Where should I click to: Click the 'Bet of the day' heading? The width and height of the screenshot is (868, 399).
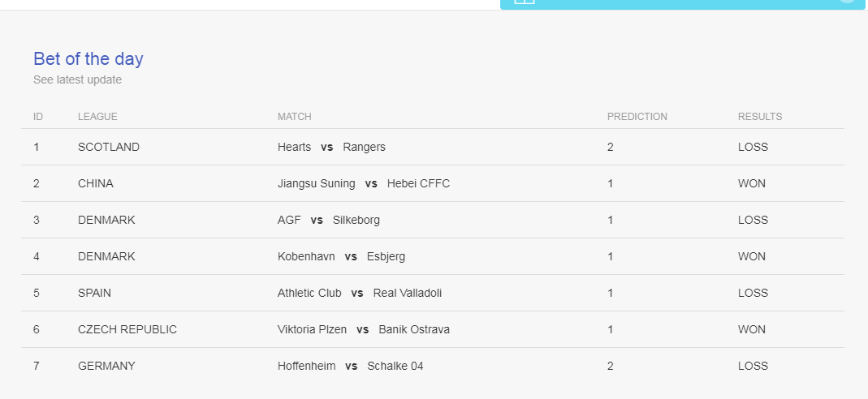tap(88, 58)
